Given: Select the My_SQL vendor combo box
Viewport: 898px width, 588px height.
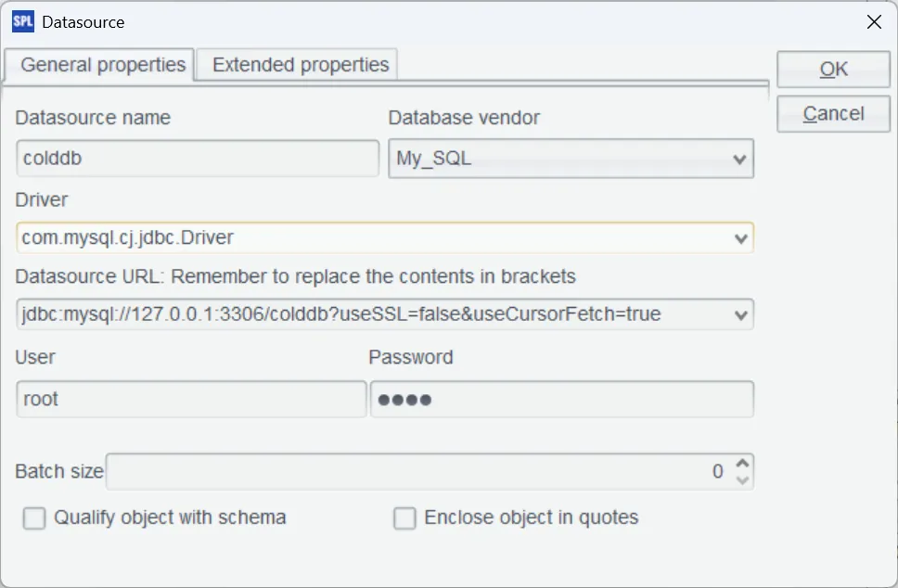Looking at the screenshot, I should (557, 159).
